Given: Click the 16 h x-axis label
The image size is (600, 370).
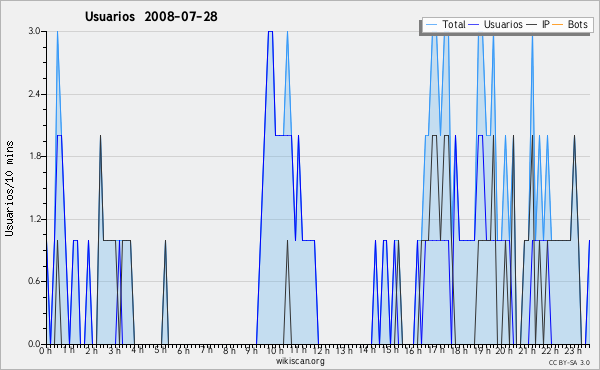Looking at the screenshot, I should point(413,351).
